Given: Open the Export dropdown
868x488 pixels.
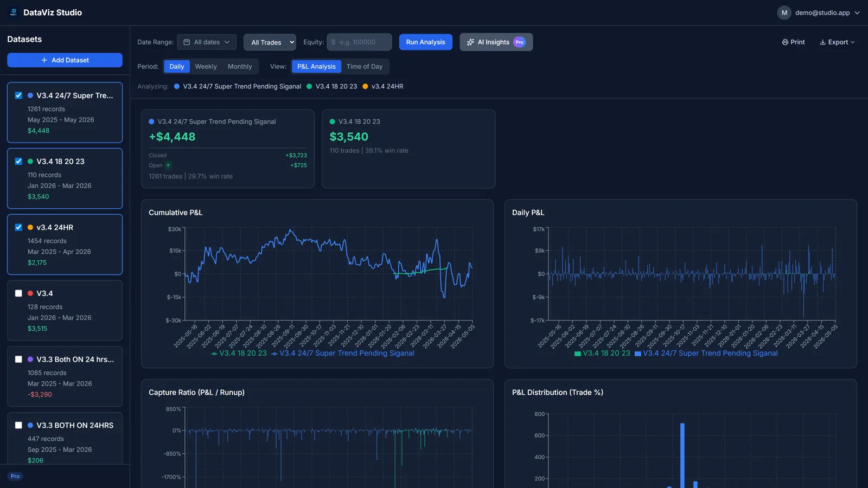Looking at the screenshot, I should pos(837,42).
